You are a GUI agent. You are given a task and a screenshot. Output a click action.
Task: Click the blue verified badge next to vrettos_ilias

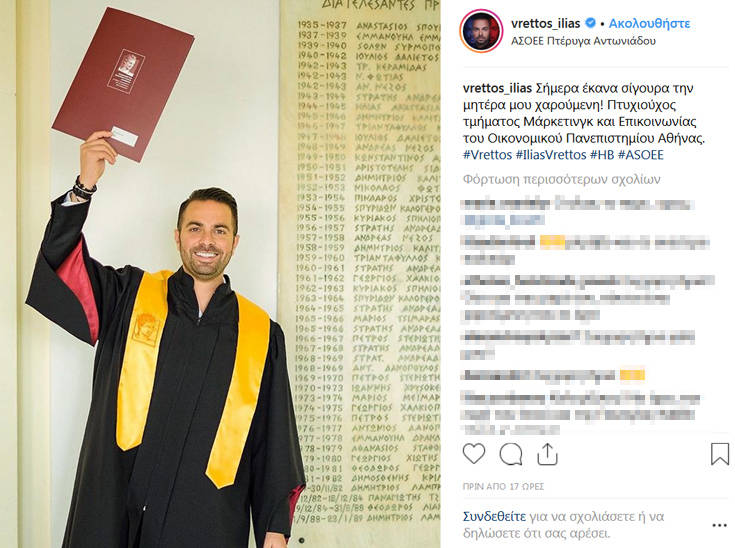point(591,23)
